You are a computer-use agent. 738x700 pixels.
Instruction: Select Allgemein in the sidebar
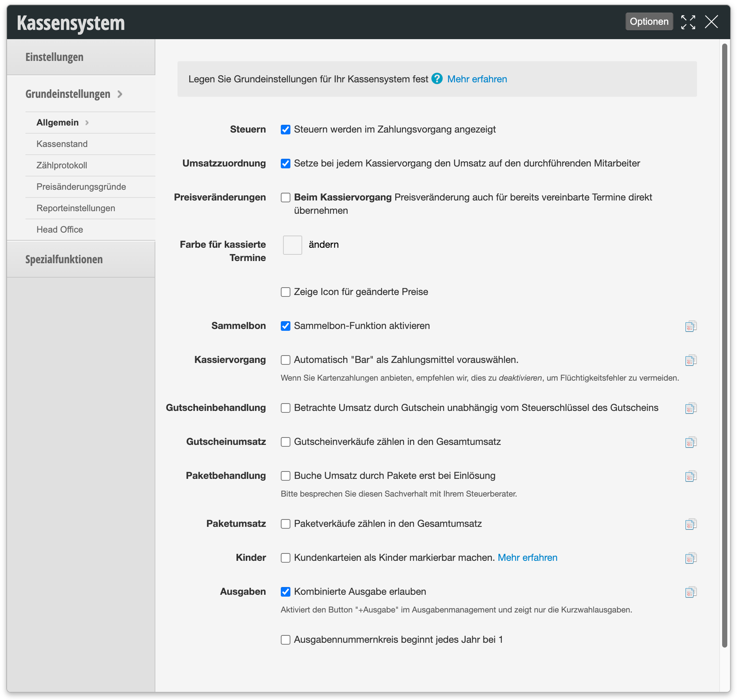click(58, 123)
